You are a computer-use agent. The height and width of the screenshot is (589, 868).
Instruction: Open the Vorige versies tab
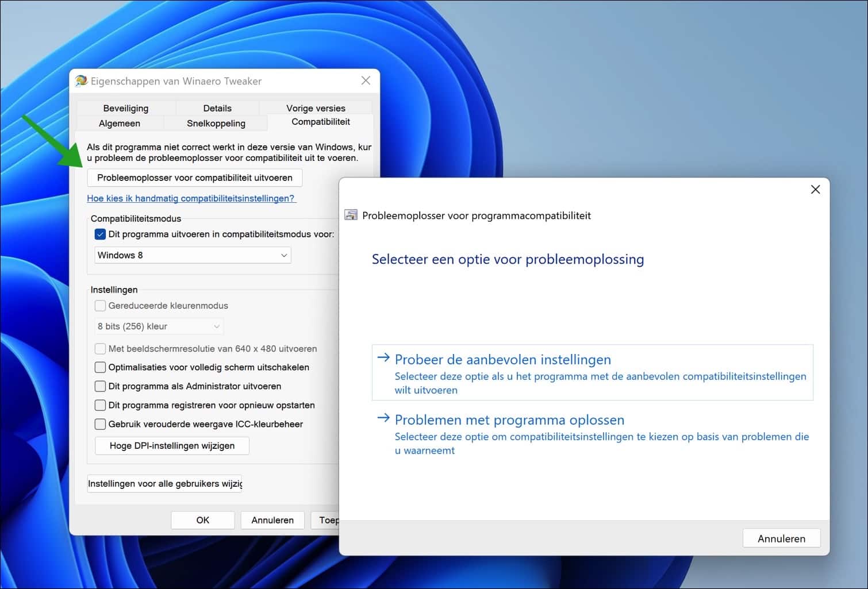pos(316,107)
